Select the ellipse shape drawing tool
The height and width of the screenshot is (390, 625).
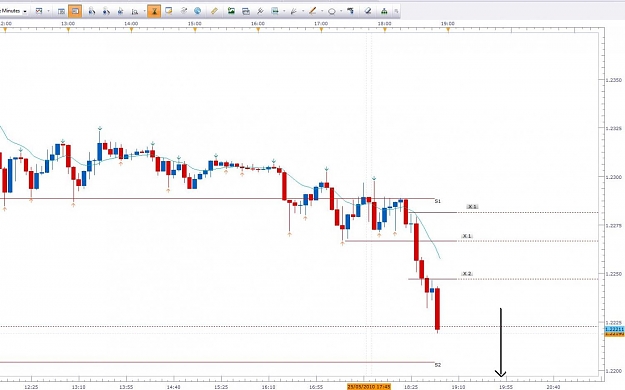(x=332, y=11)
